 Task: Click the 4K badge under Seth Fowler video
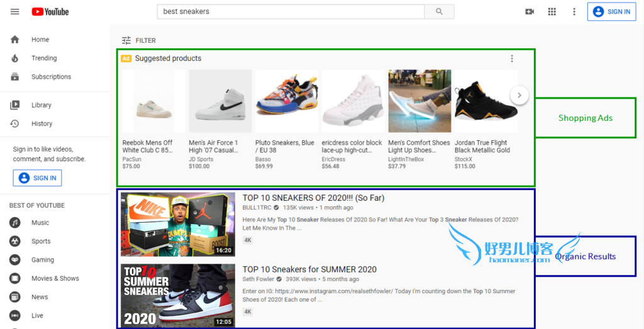click(247, 311)
